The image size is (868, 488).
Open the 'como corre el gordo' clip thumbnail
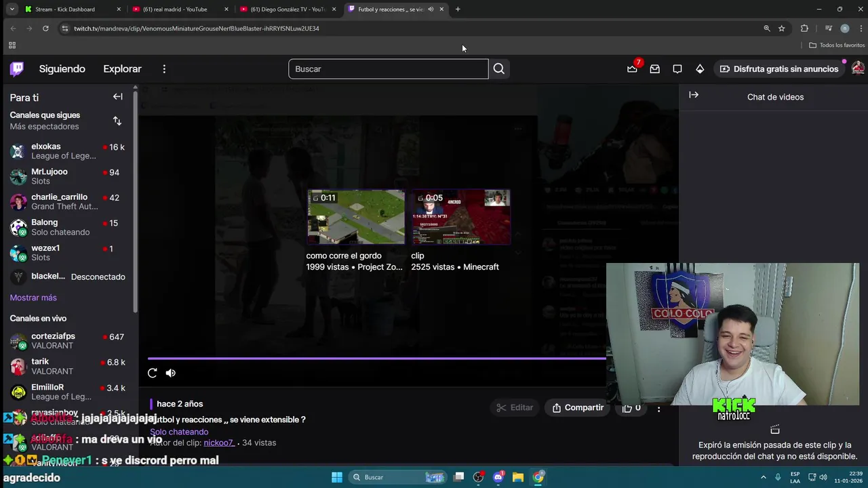(356, 217)
